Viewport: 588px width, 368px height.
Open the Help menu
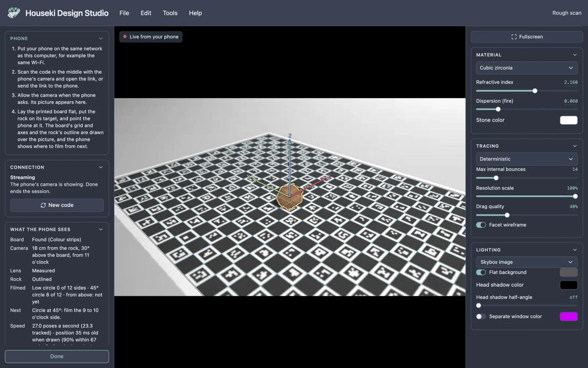[196, 13]
